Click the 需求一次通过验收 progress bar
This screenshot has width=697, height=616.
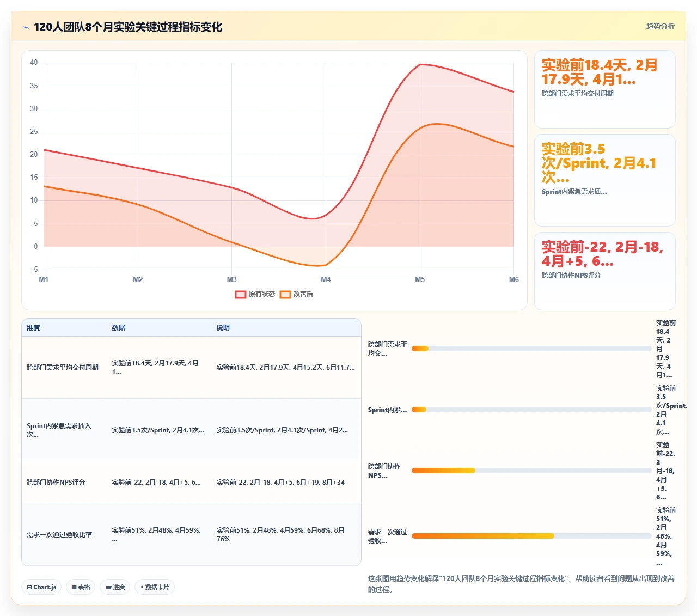(531, 536)
